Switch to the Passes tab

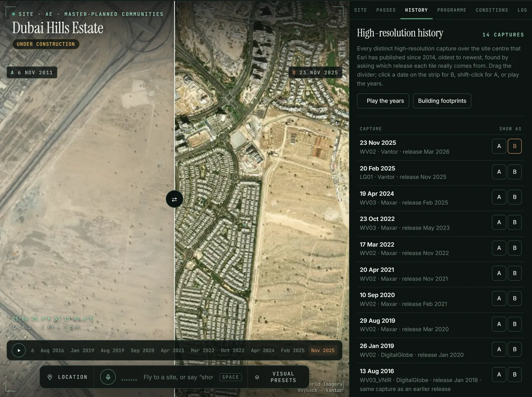click(x=386, y=10)
